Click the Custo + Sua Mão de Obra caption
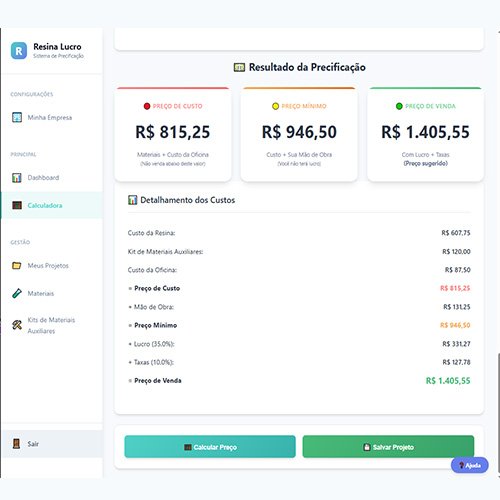This screenshot has width=500, height=500. tap(299, 155)
